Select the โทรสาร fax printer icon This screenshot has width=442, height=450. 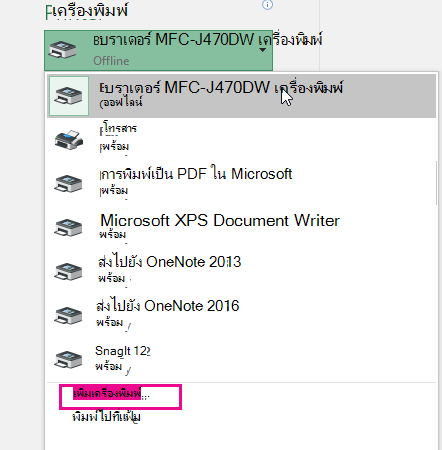[69, 140]
